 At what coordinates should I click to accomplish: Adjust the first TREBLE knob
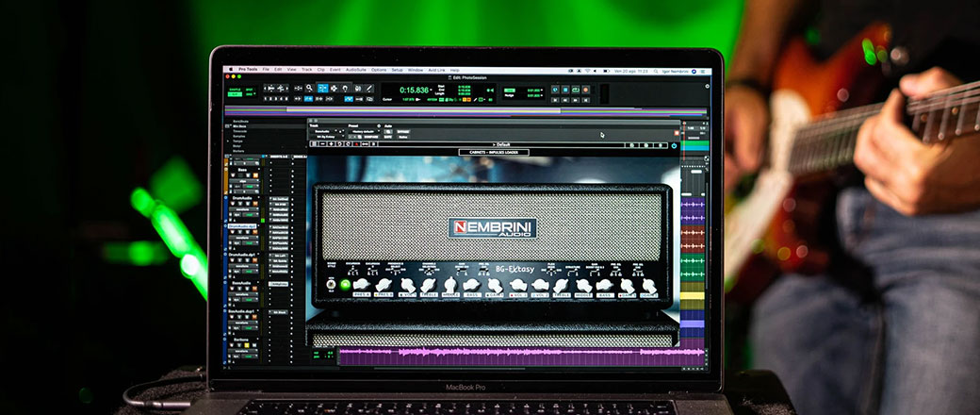(428, 286)
